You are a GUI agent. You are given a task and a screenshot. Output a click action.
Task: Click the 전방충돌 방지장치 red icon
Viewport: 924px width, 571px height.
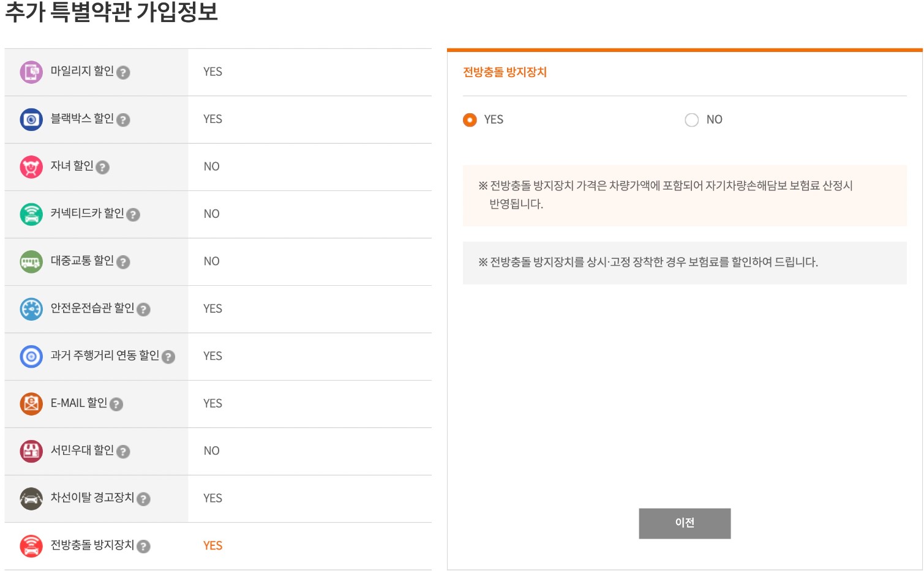[x=31, y=546]
